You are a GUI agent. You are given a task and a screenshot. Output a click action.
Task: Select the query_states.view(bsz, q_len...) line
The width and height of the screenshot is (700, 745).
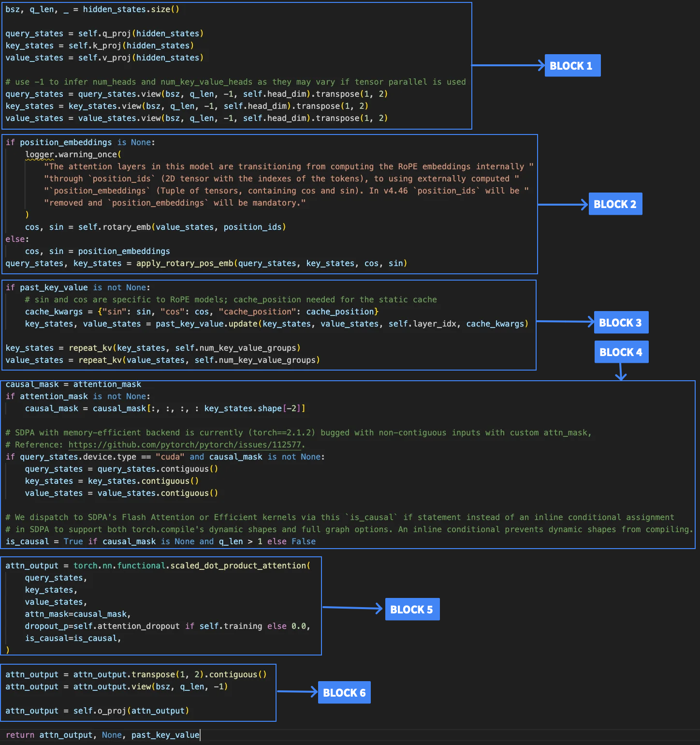[x=197, y=94]
